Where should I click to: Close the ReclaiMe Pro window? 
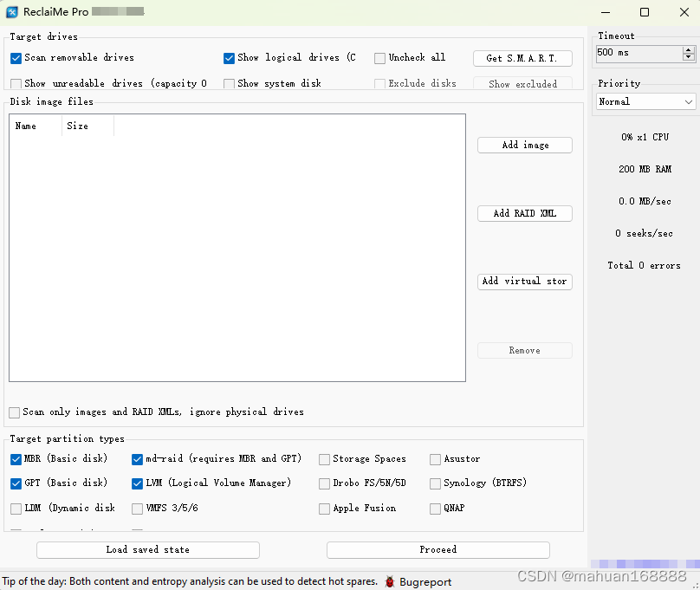684,12
